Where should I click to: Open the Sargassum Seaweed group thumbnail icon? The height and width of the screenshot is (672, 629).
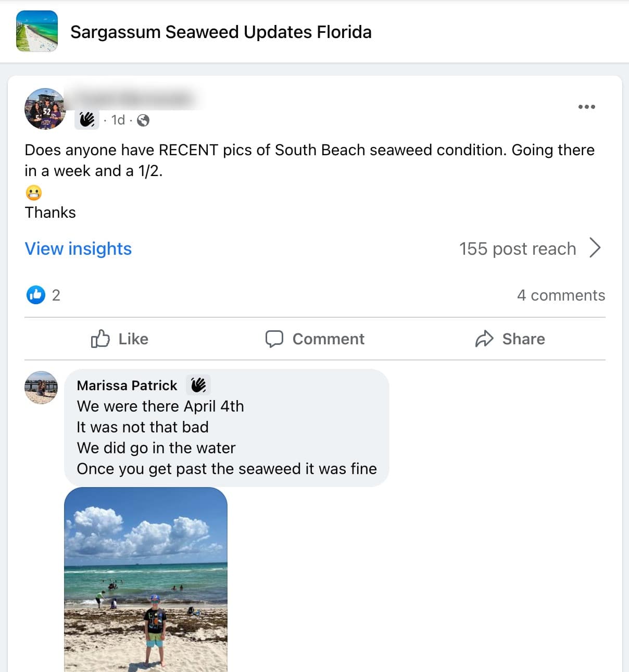pos(37,31)
